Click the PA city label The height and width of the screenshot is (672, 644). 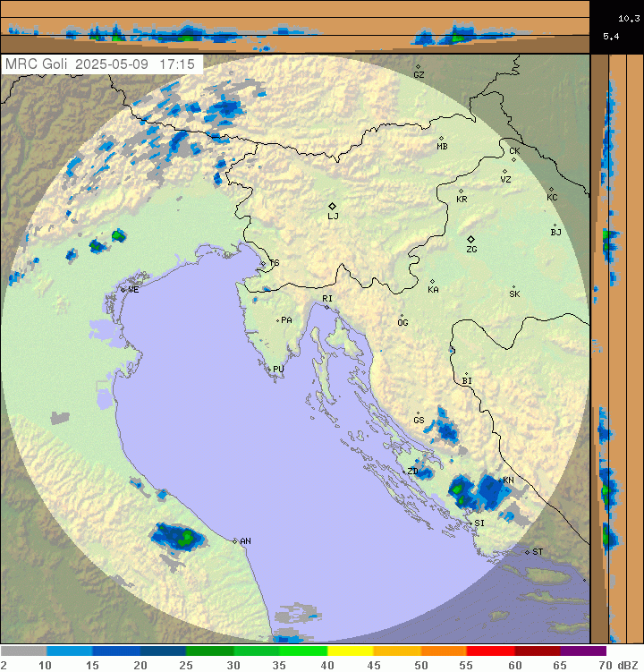tap(286, 320)
